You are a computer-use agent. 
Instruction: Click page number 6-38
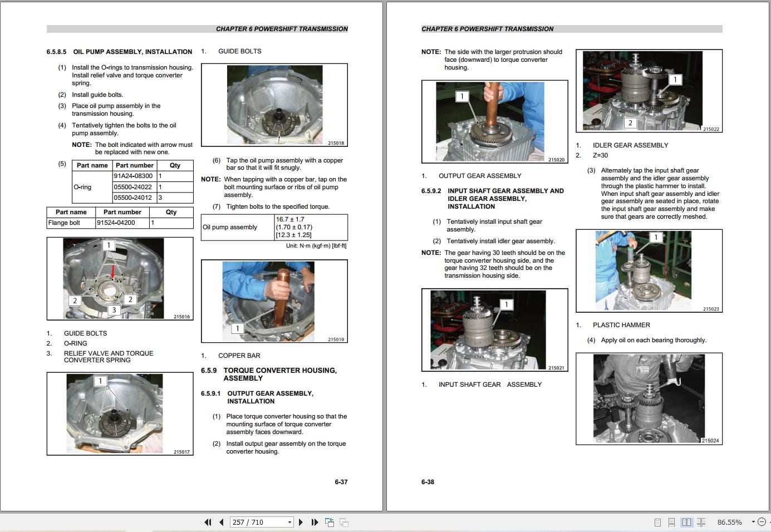point(428,482)
